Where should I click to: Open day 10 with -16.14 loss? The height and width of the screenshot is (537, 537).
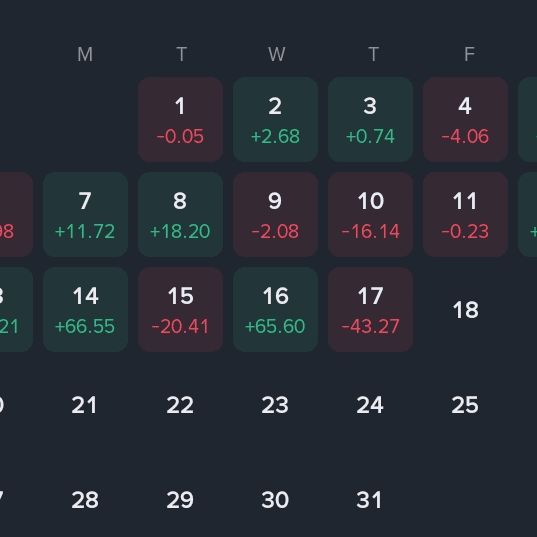(x=371, y=214)
